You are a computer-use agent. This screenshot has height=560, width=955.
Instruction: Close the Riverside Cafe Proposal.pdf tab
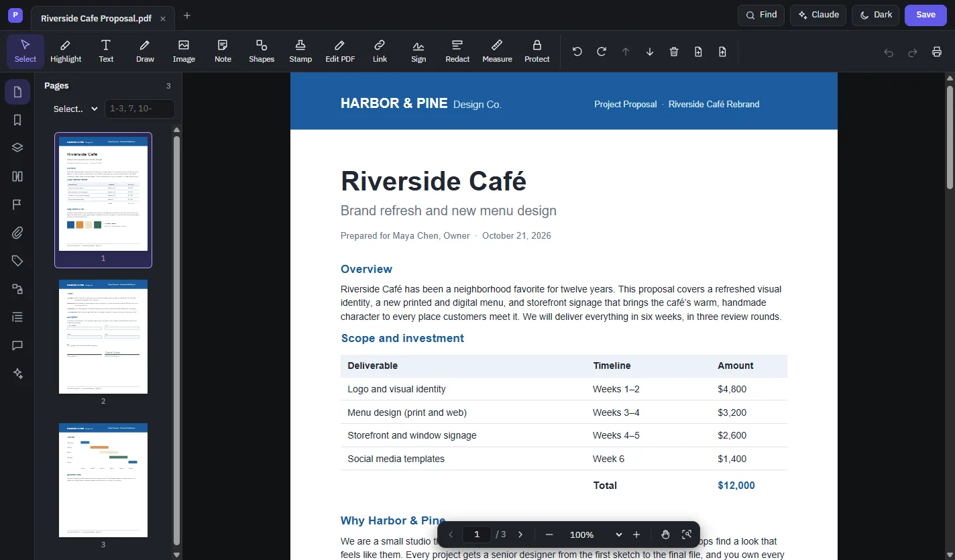[x=163, y=19]
